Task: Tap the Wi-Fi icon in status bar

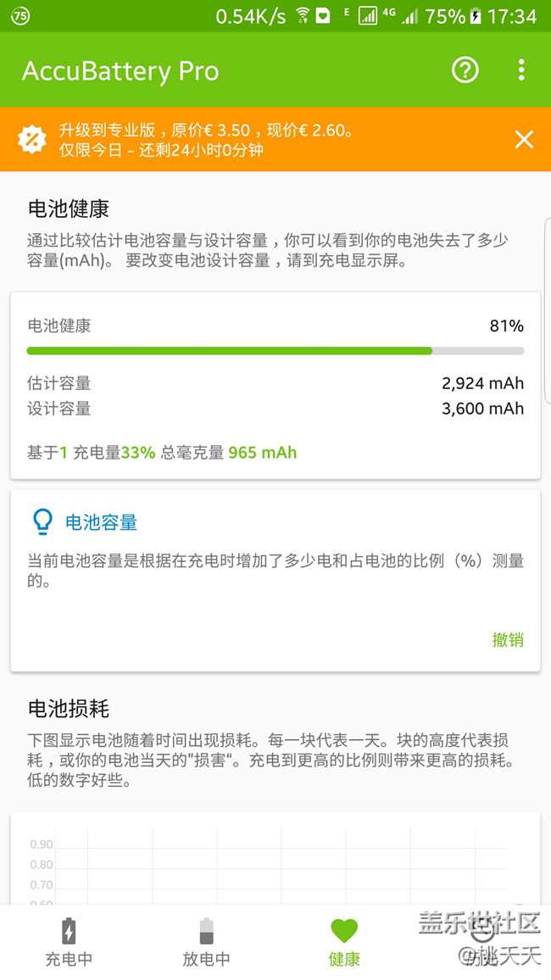Action: 303,16
